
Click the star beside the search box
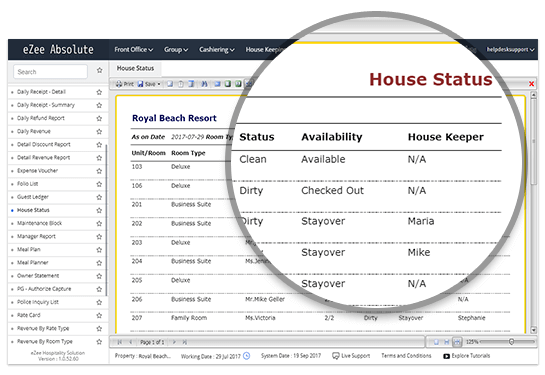tap(100, 71)
